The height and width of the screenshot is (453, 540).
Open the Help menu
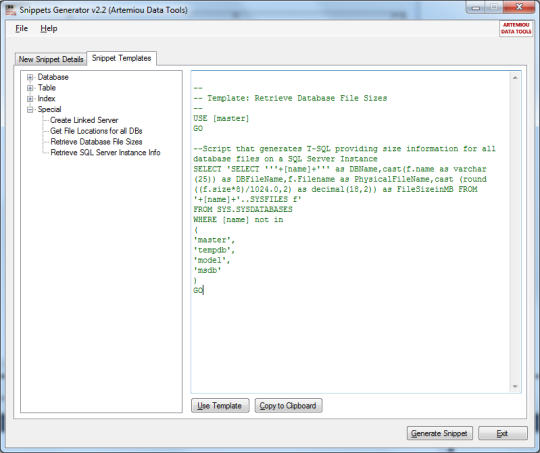pos(49,29)
